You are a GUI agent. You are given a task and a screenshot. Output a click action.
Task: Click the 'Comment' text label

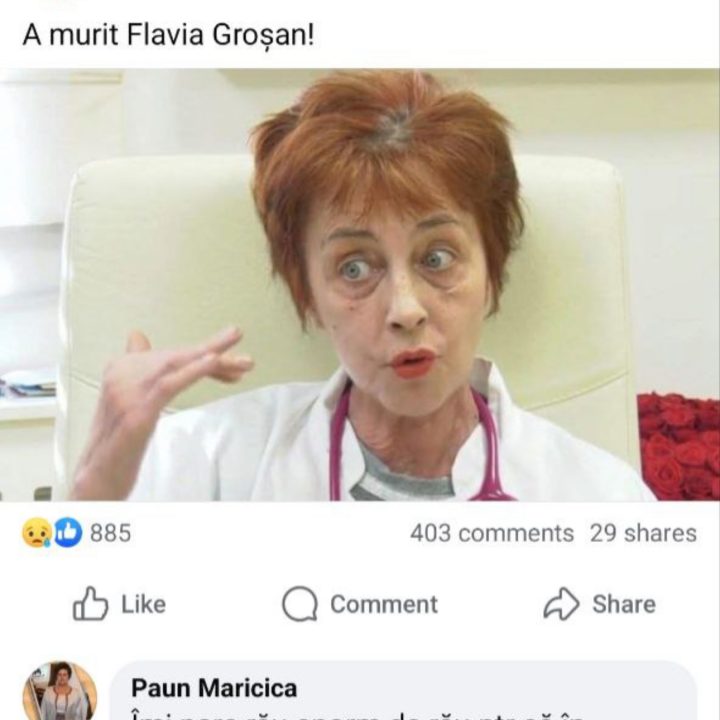(x=383, y=604)
